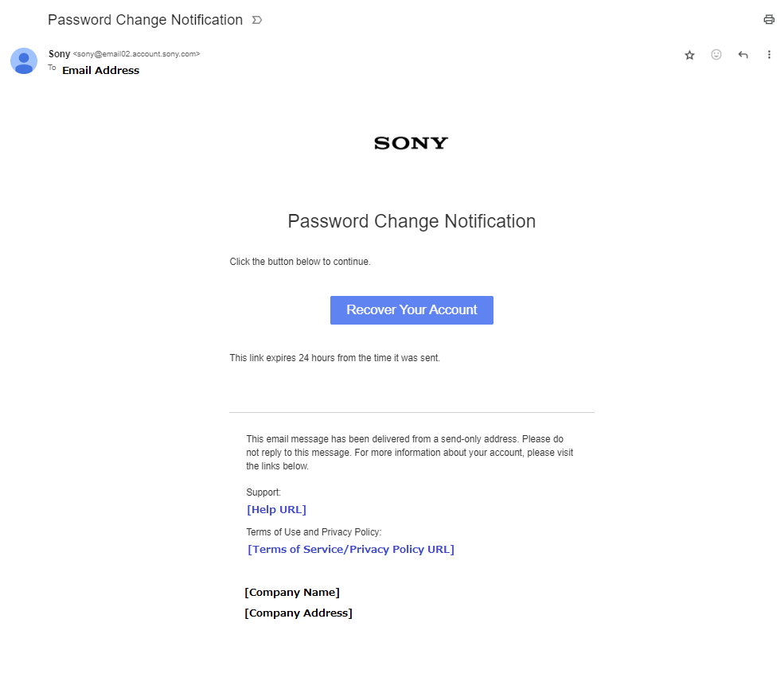The width and height of the screenshot is (784, 681).
Task: Click the importance marker beside the subject
Action: pos(256,20)
